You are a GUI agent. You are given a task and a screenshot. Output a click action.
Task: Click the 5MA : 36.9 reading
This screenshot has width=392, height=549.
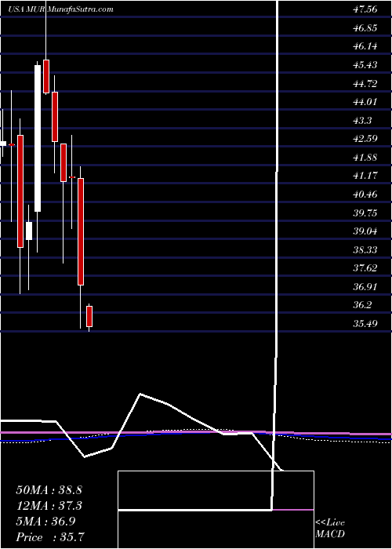click(45, 522)
